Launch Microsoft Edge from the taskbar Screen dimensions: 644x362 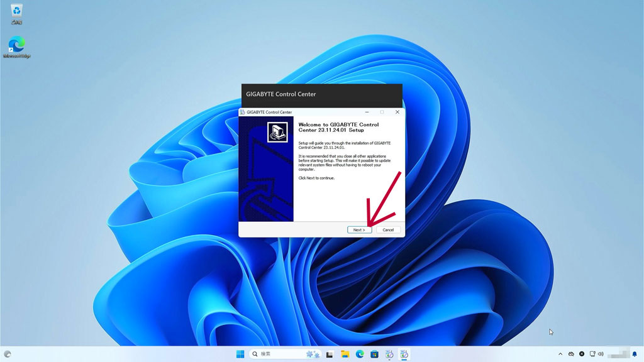click(x=360, y=354)
